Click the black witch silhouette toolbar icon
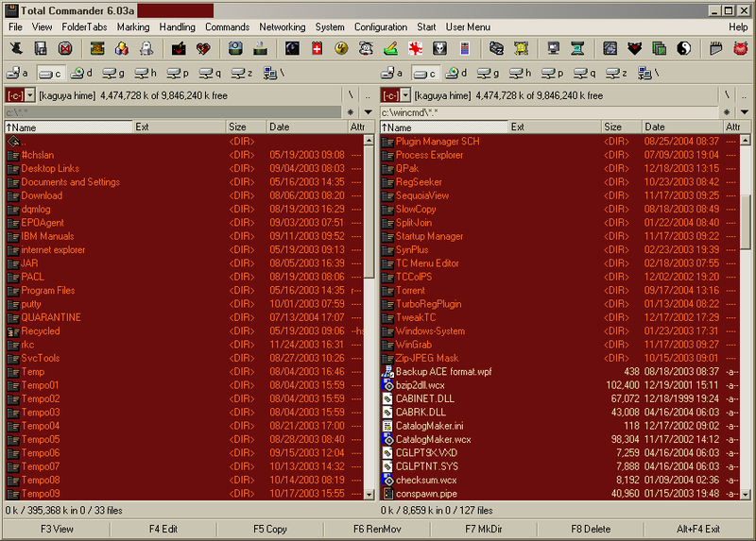Screen dimensions: 756x541 (16, 48)
